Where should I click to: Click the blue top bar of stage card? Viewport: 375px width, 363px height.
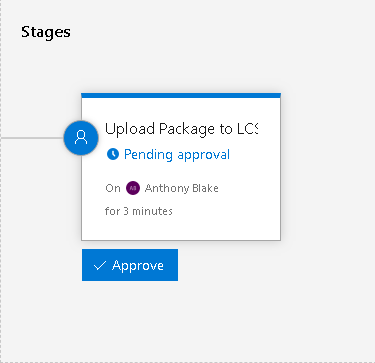181,96
